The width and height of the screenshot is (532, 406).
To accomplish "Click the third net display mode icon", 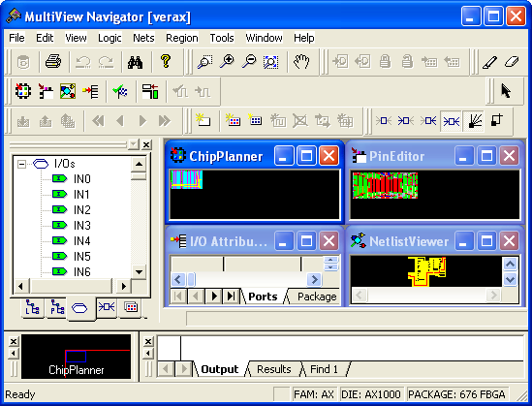I will (x=428, y=120).
